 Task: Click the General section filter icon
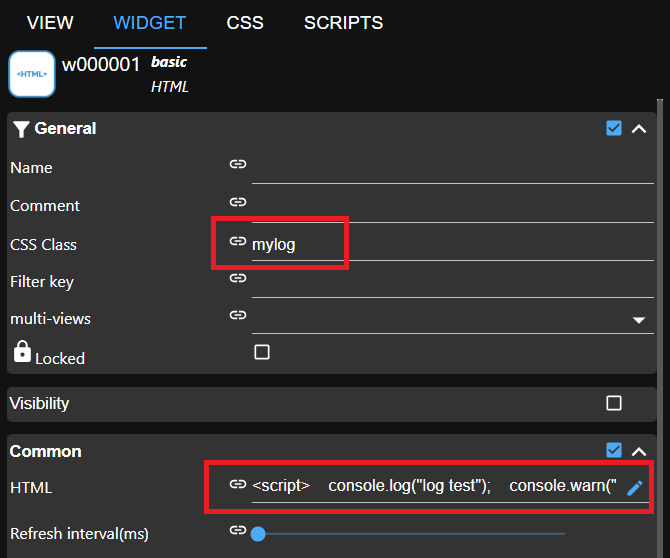[x=21, y=129]
